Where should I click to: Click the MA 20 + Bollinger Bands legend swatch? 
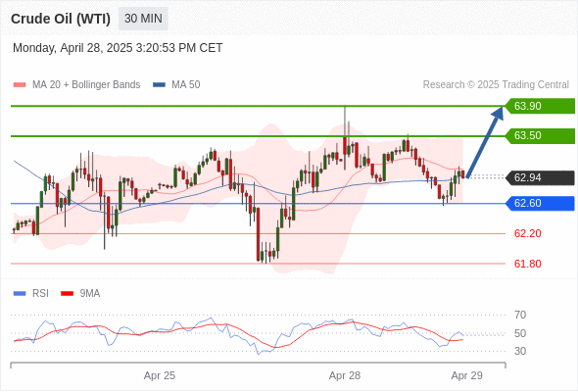click(x=20, y=85)
